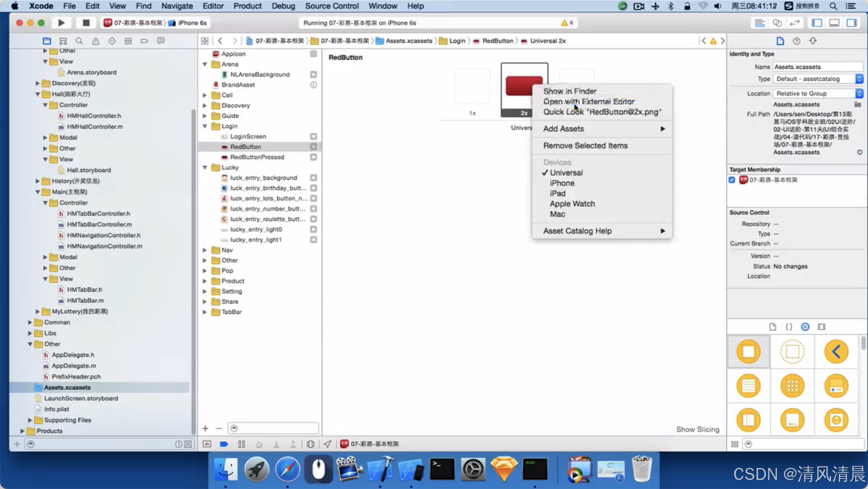Click the Show Slicing button
This screenshot has height=489, width=868.
click(x=698, y=429)
